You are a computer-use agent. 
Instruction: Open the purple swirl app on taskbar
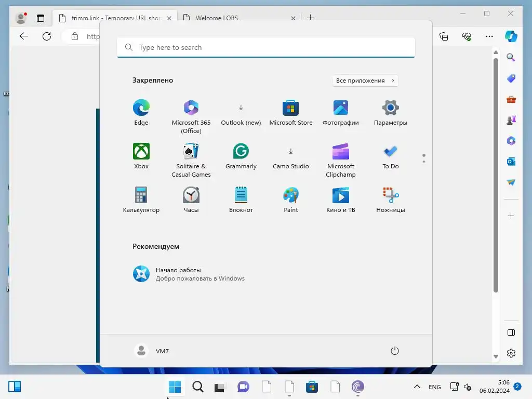[358, 387]
